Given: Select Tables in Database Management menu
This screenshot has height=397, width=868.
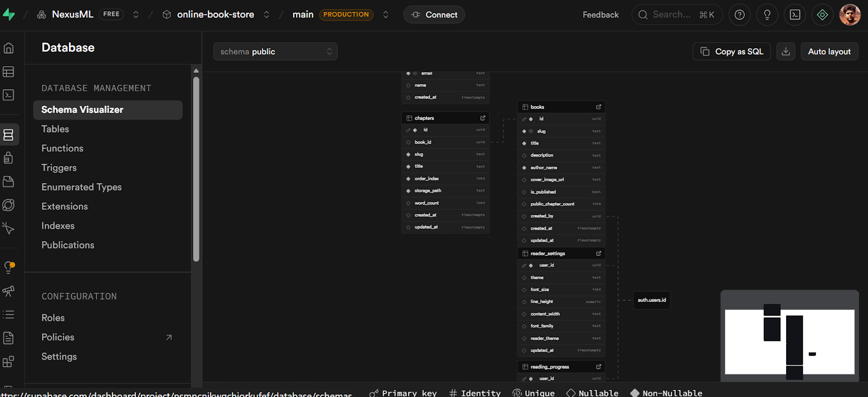Looking at the screenshot, I should click(55, 129).
